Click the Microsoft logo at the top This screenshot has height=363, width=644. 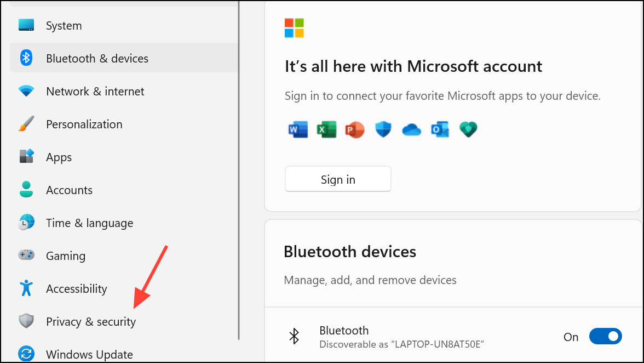[x=294, y=28]
